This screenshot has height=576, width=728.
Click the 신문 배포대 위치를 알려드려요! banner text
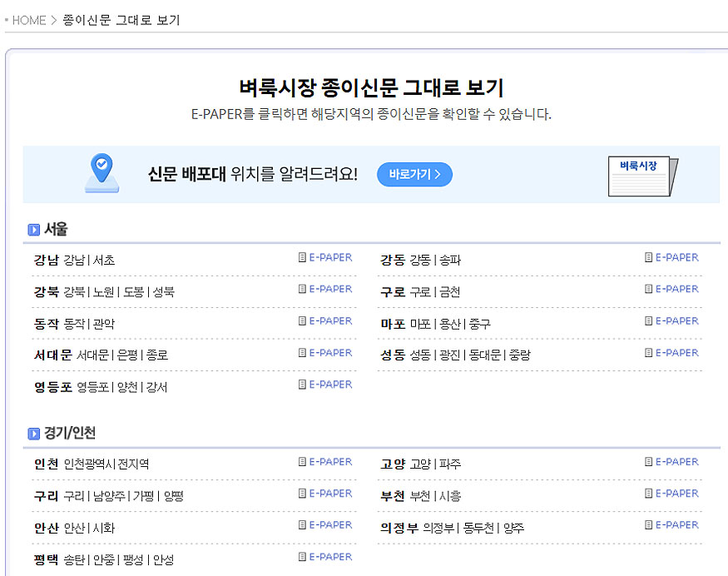click(x=253, y=174)
